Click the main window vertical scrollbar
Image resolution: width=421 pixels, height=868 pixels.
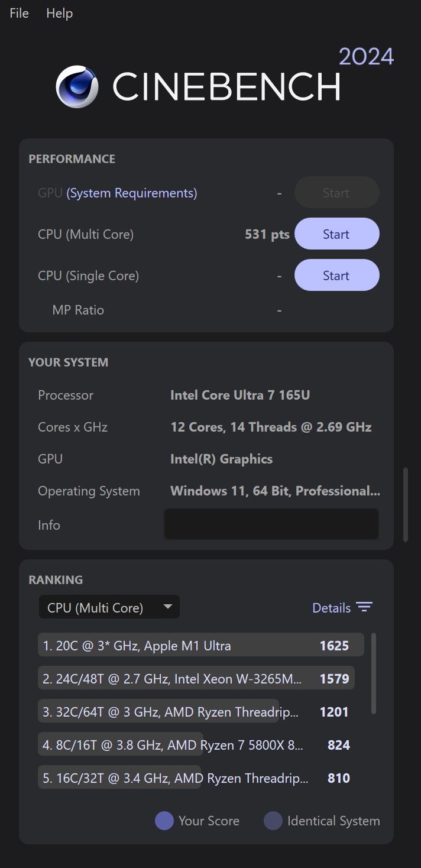tap(406, 504)
